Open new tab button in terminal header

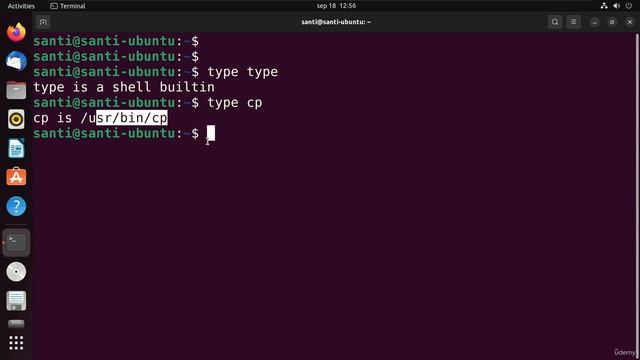point(43,22)
